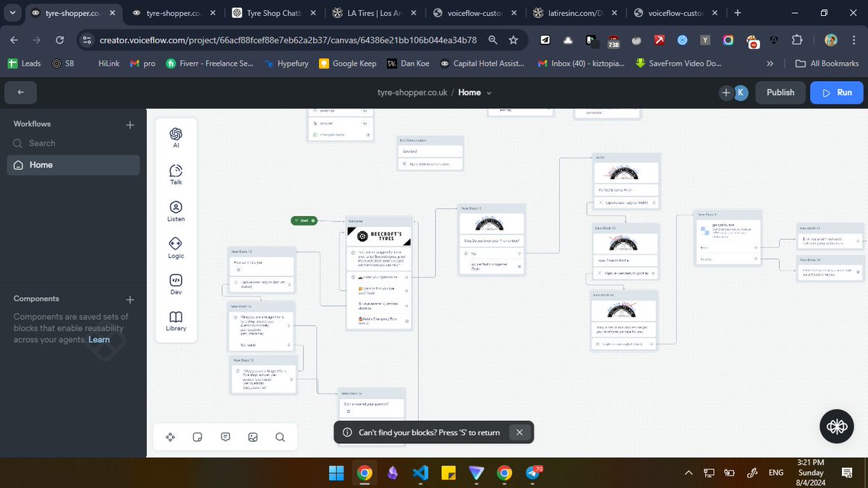Open Windows Start menu
Image resolution: width=868 pixels, height=488 pixels.
[x=336, y=473]
